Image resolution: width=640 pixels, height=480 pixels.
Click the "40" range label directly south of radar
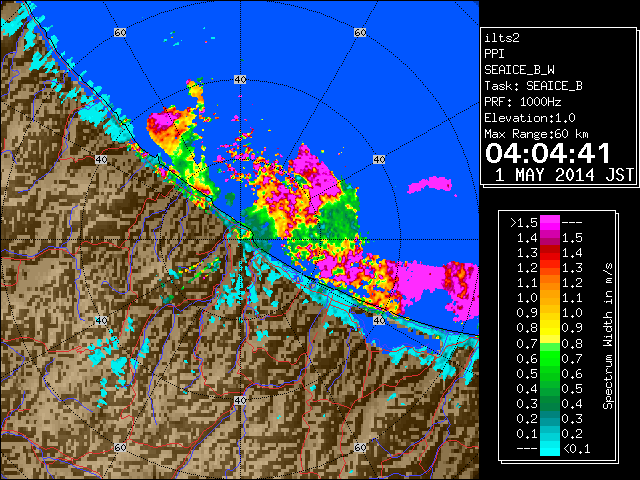pos(240,400)
